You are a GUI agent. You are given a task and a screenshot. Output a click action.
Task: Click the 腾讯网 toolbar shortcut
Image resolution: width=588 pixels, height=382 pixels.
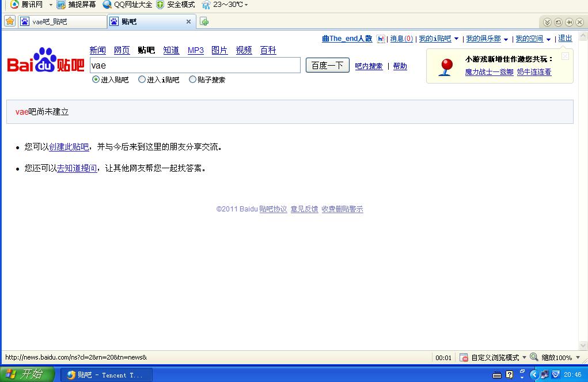click(x=26, y=5)
